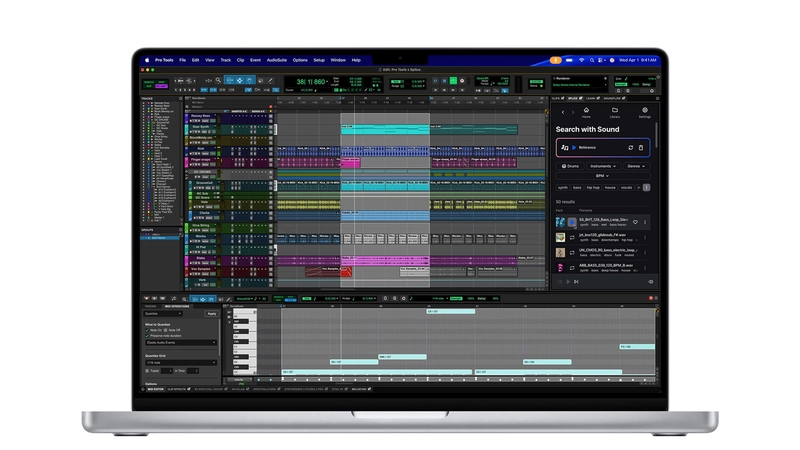This screenshot has width=800, height=450.
Task: Adjust Splice player volume icon
Action: coord(651,282)
